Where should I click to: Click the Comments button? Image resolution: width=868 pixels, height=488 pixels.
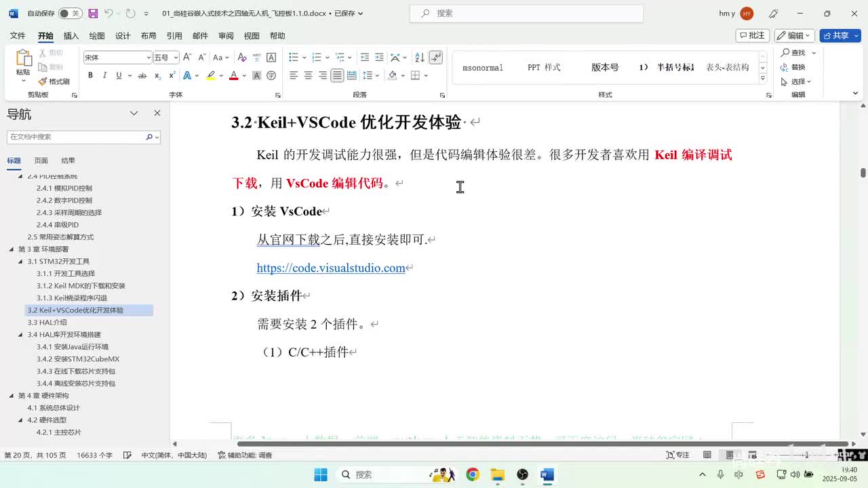pos(753,35)
